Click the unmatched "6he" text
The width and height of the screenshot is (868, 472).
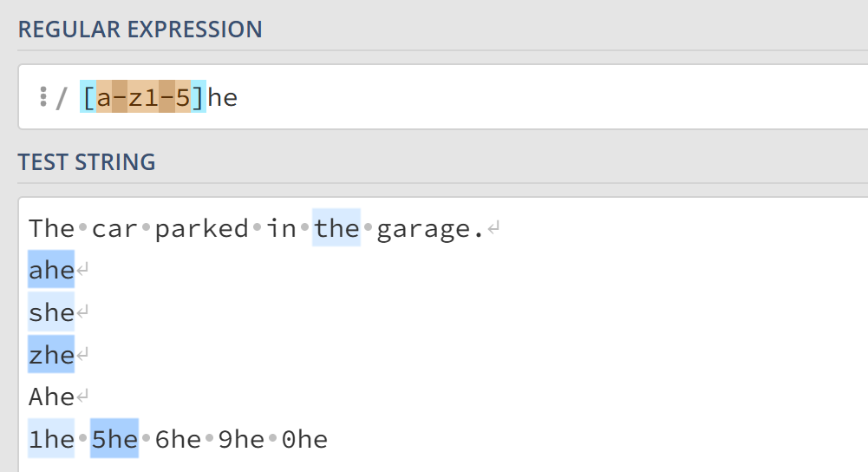click(178, 440)
